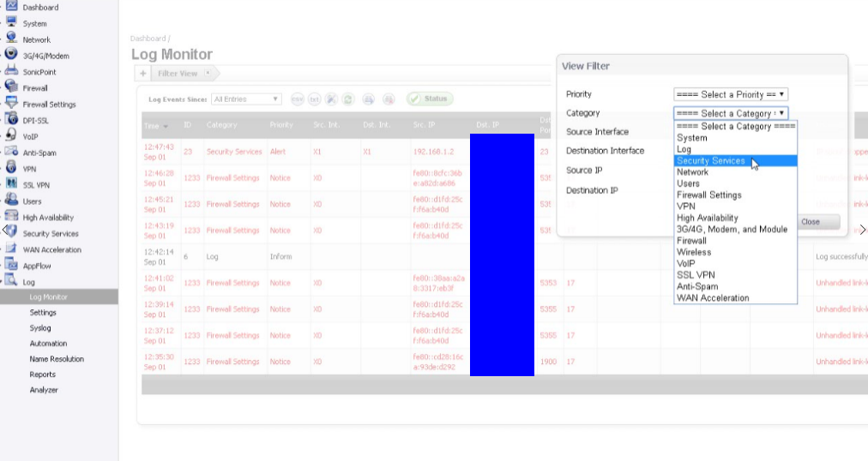Export log as txt icon
This screenshot has width=868, height=461.
tap(315, 99)
